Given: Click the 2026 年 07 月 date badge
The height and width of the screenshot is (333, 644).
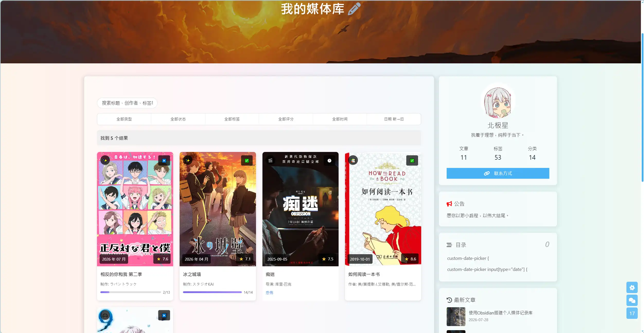Looking at the screenshot, I should coord(114,259).
